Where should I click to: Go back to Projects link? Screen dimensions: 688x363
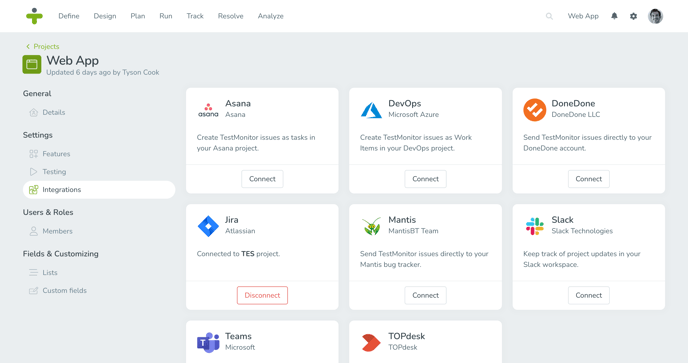[46, 46]
